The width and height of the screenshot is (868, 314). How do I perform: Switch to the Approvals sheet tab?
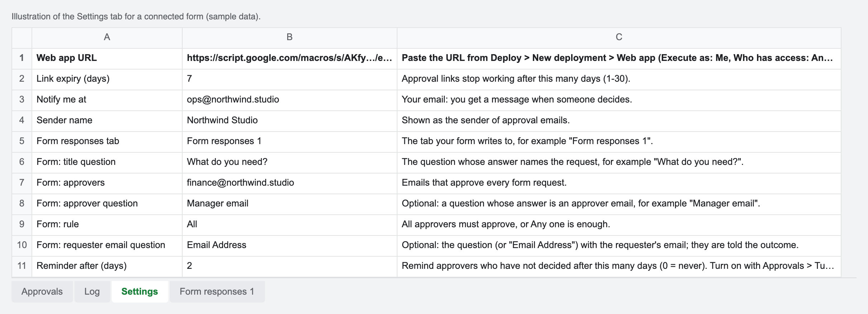point(42,291)
